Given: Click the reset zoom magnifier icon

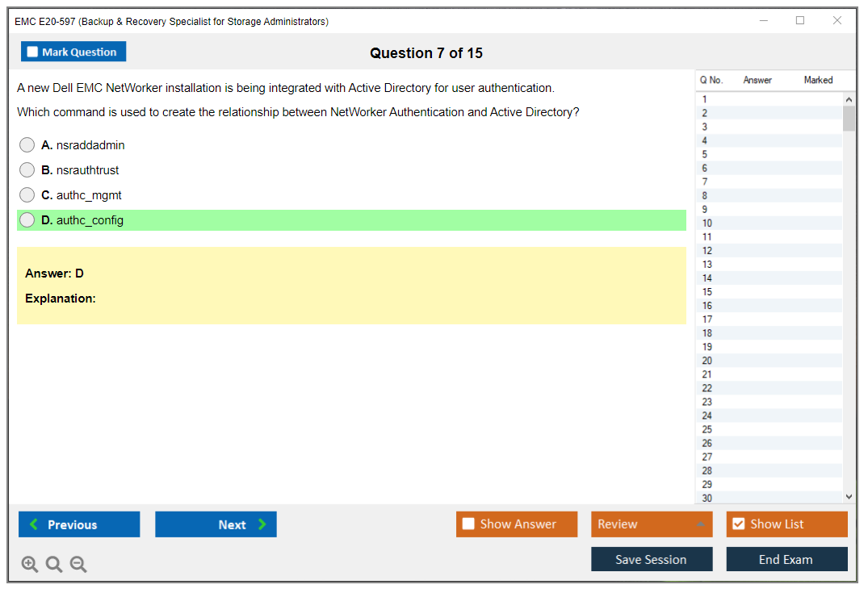Looking at the screenshot, I should tap(54, 565).
